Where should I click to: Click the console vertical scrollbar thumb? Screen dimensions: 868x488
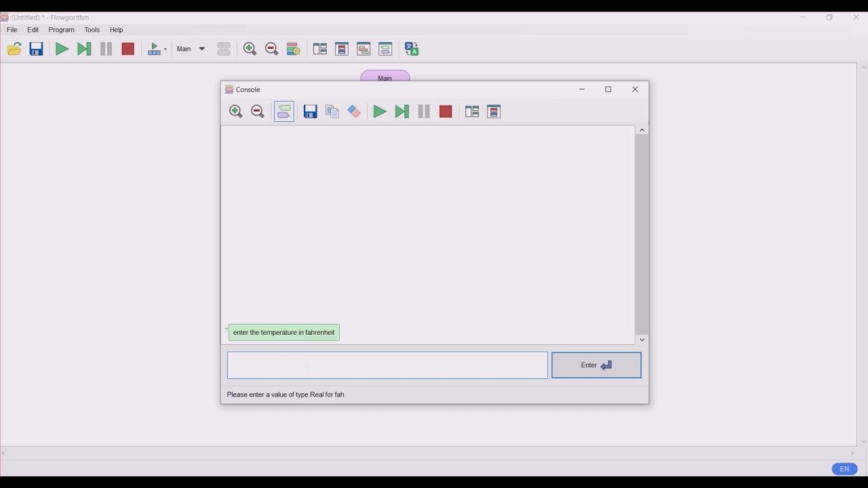point(642,235)
